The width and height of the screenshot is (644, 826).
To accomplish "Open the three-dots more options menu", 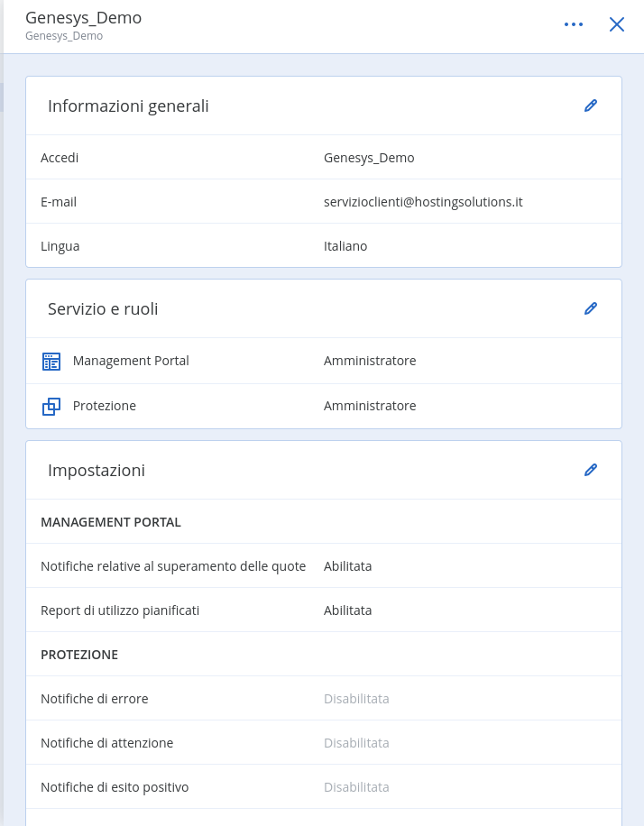I will 574,24.
